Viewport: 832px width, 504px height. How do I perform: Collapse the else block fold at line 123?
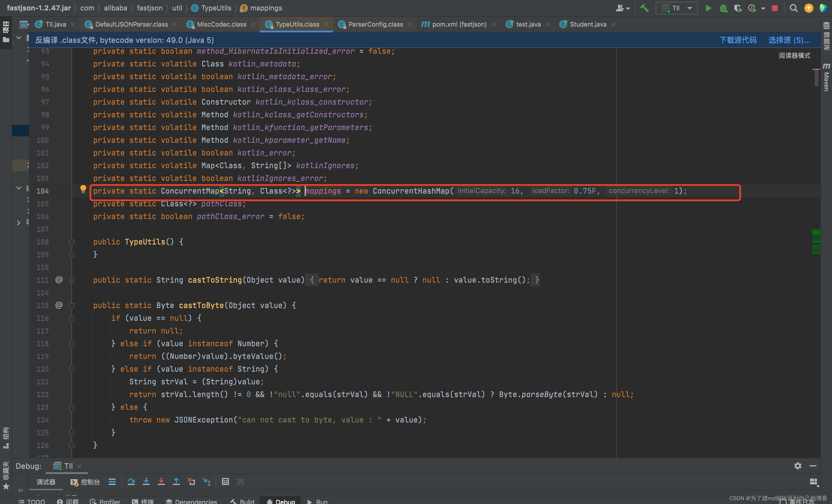(72, 407)
